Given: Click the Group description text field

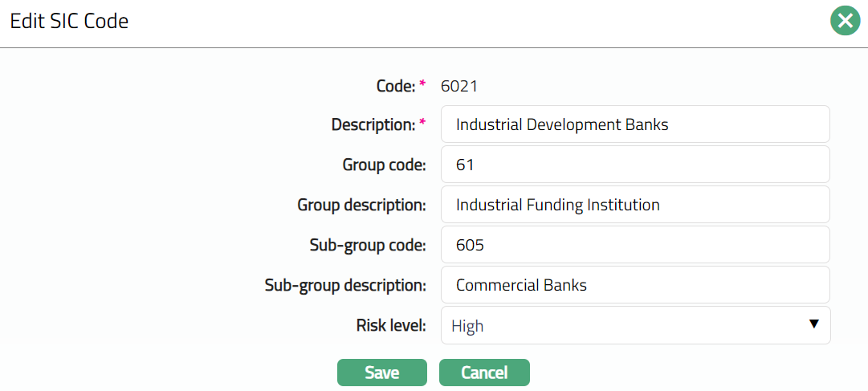Looking at the screenshot, I should click(634, 205).
